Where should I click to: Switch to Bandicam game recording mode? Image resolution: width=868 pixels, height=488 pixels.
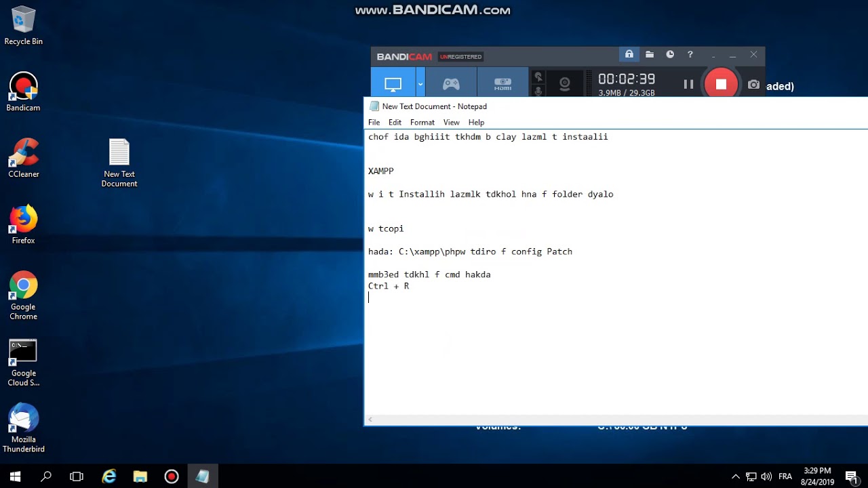451,84
